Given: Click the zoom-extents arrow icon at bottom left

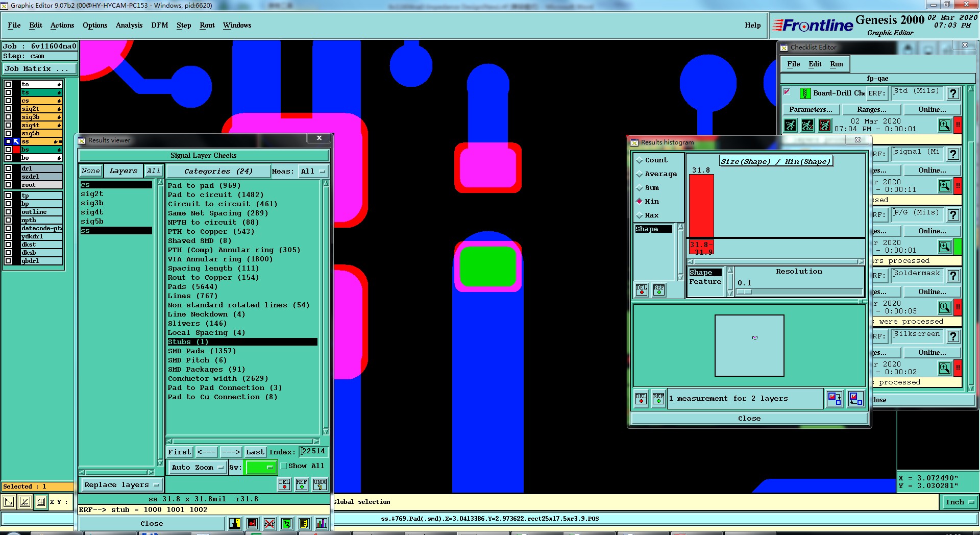Looking at the screenshot, I should pyautogui.click(x=9, y=502).
